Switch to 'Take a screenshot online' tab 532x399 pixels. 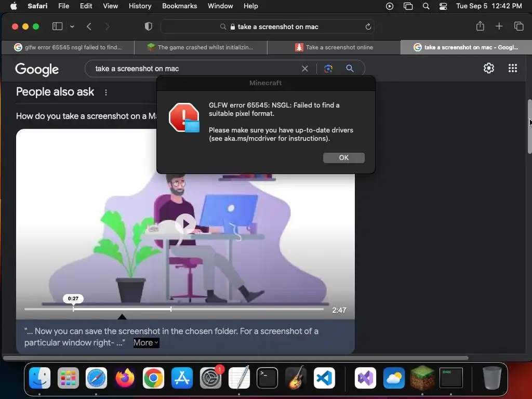click(x=334, y=47)
